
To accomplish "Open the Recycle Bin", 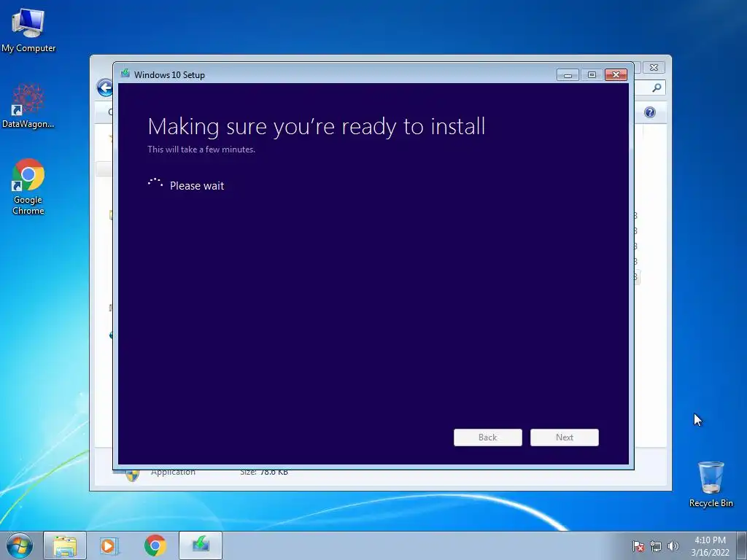I will tap(711, 484).
